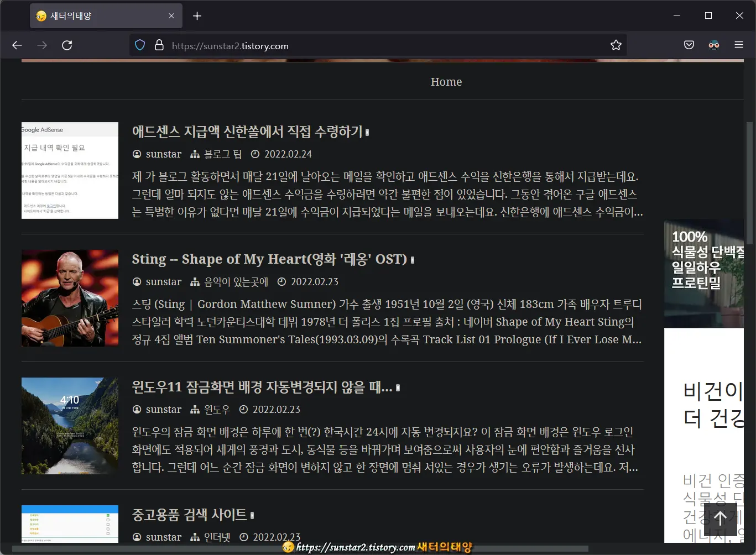Open the site security padlock info
This screenshot has height=555, width=756.
[x=159, y=45]
